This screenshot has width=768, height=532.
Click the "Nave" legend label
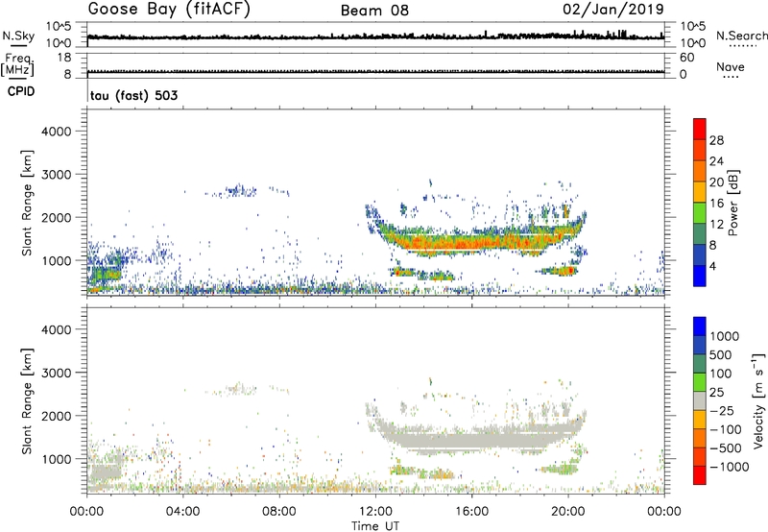tap(731, 66)
